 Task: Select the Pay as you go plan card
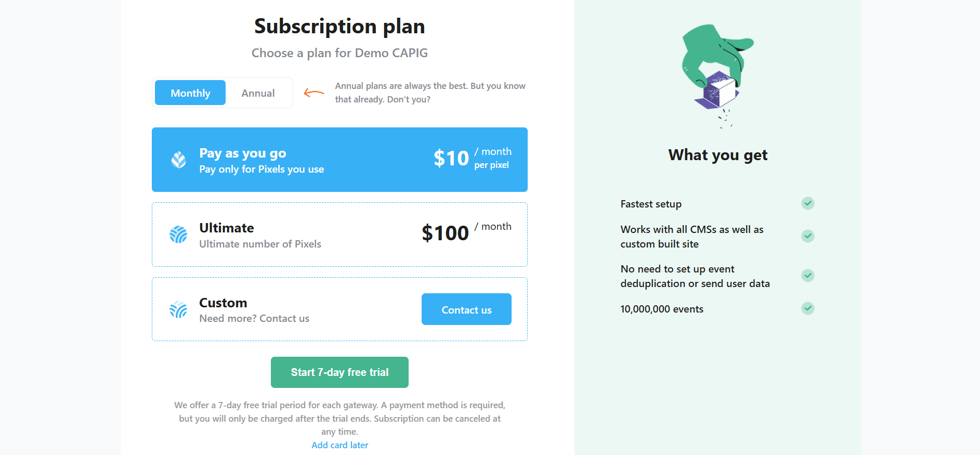coord(339,160)
